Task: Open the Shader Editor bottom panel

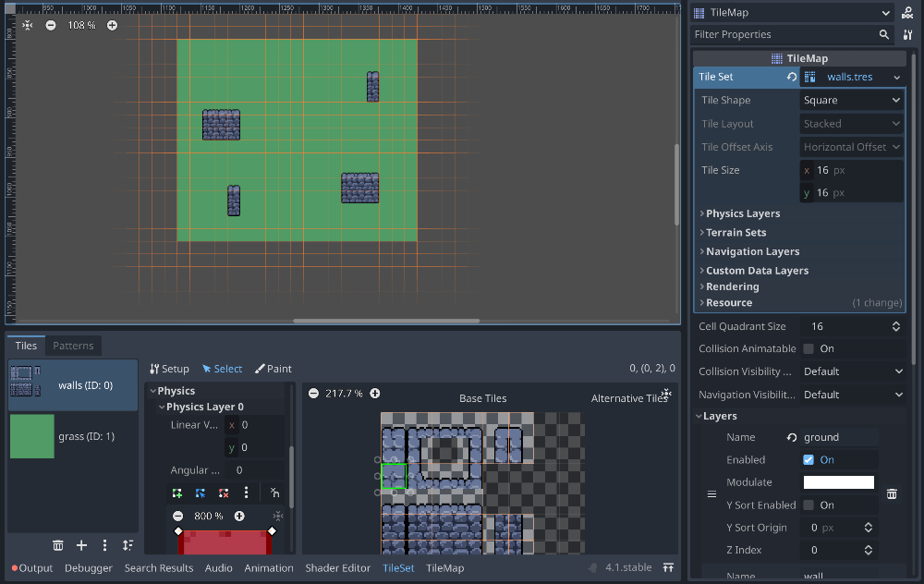Action: (x=337, y=568)
